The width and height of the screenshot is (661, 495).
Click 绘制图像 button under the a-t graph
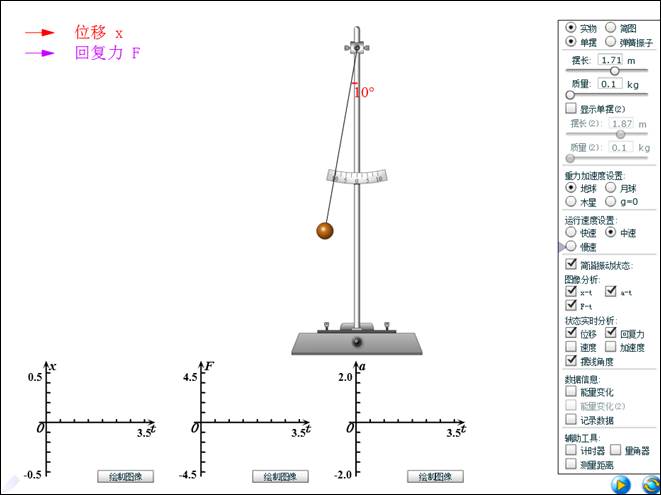click(x=439, y=477)
